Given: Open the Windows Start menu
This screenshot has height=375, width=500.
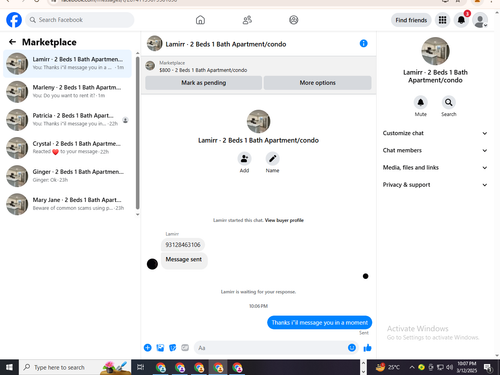Looking at the screenshot, I should tap(9, 367).
